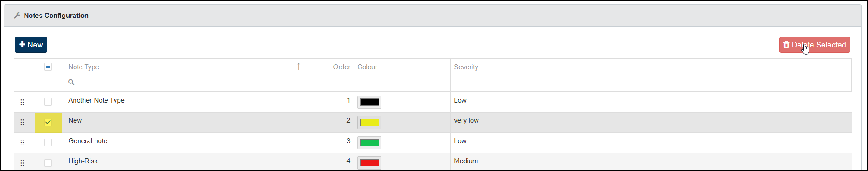
Task: Click the drag handle of the New row
Action: [22, 122]
